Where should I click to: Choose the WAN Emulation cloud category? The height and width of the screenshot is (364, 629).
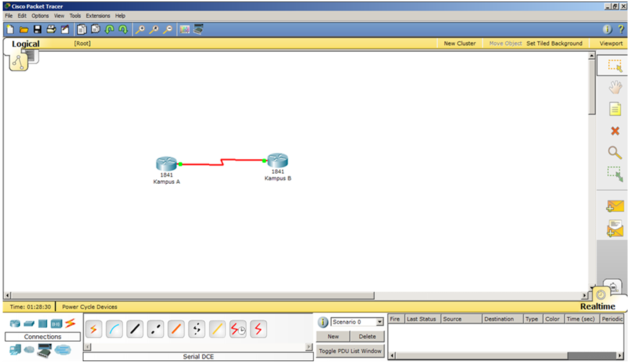coord(29,350)
